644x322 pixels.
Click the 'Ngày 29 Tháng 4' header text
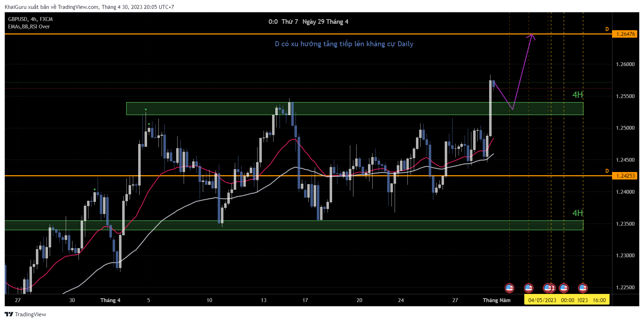point(325,22)
